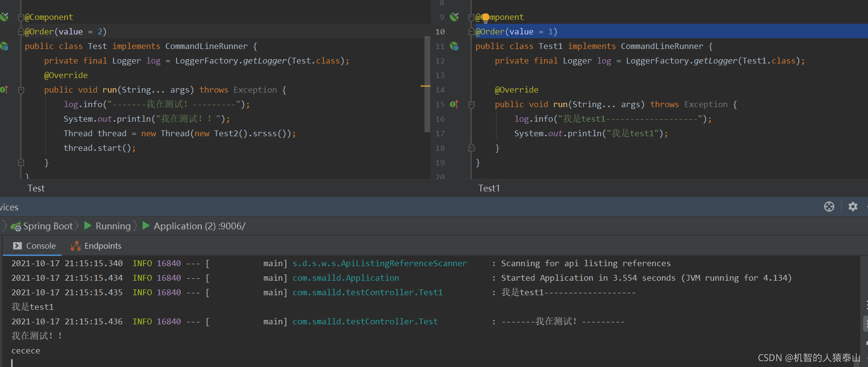Click 'thread.start();' line in Test
The height and width of the screenshot is (367, 868).
point(99,148)
